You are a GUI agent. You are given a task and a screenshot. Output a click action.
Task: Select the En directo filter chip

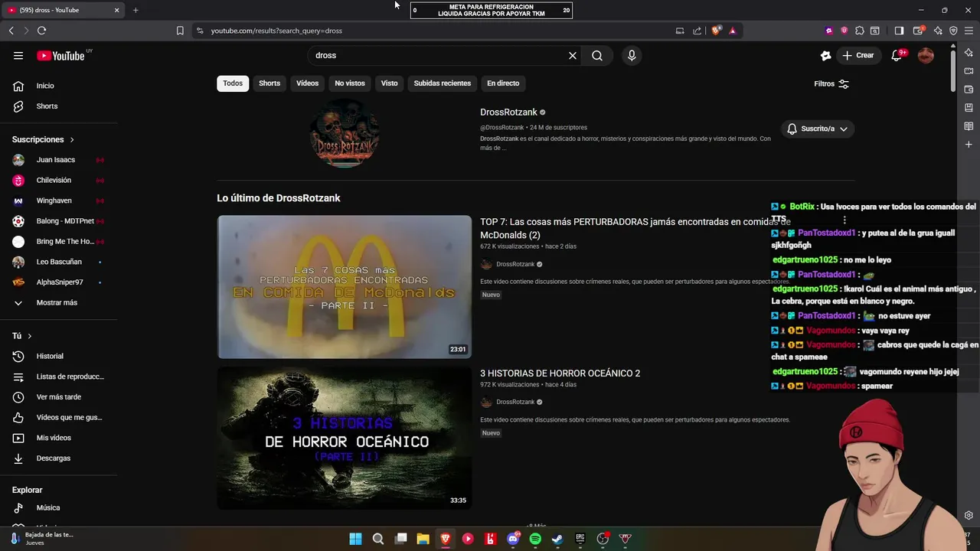503,83
